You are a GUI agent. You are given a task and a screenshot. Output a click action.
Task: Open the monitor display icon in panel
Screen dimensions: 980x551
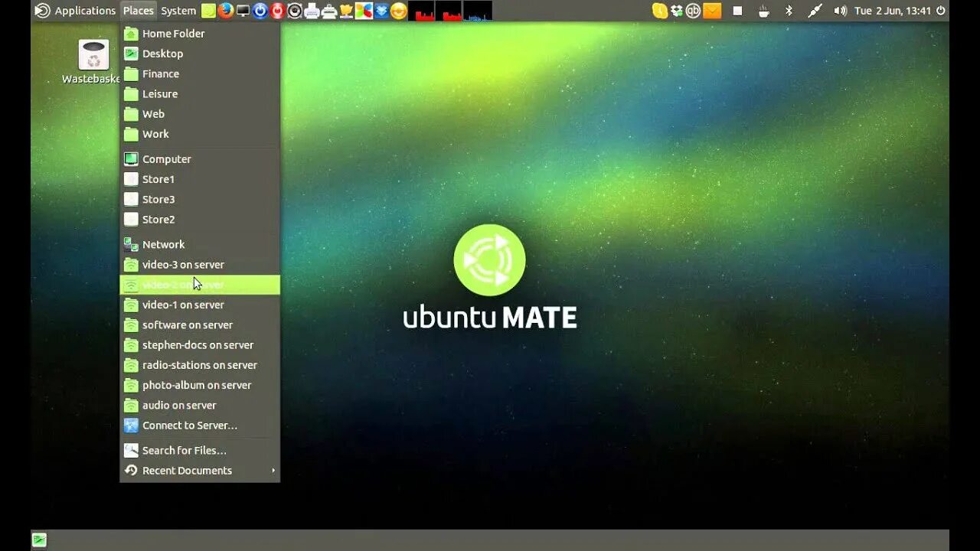(x=243, y=11)
